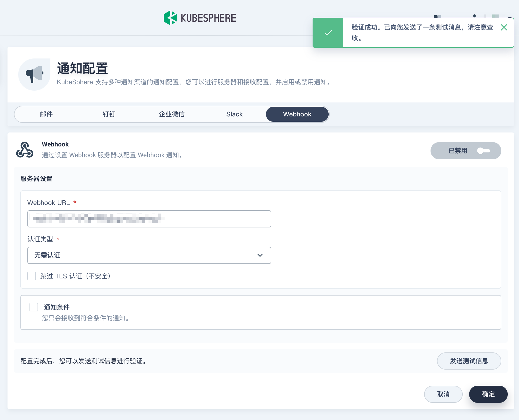The width and height of the screenshot is (519, 420).
Task: Dismiss the success message with the X
Action: point(504,27)
